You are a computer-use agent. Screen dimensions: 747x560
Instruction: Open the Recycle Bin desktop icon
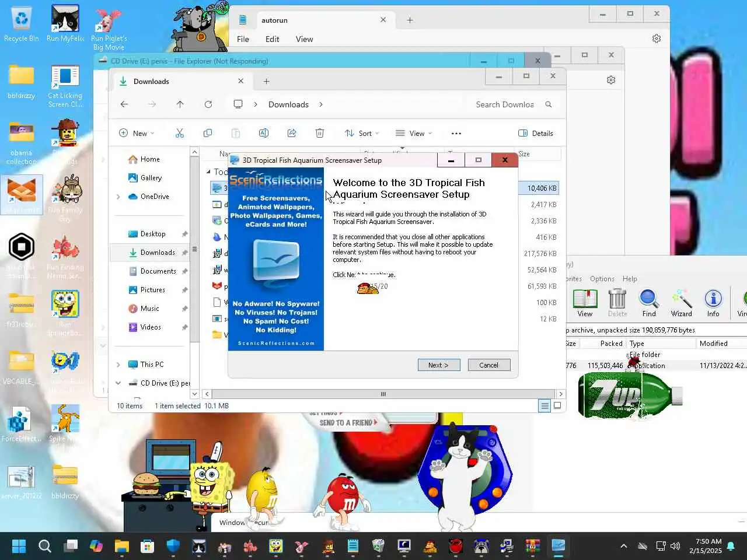click(x=21, y=25)
